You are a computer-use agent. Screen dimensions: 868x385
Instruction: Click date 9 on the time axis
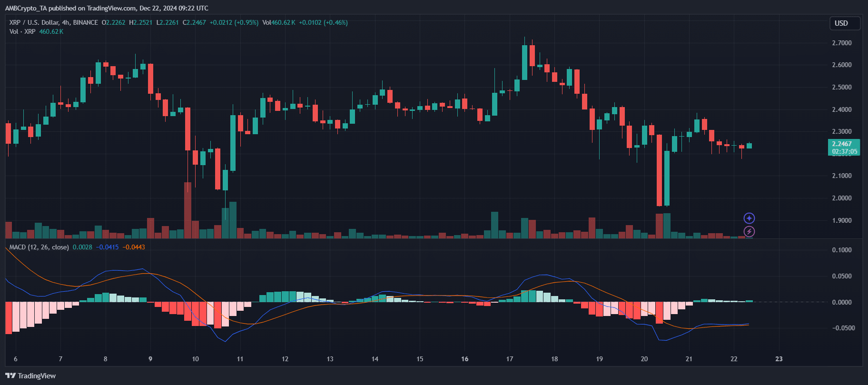pos(150,359)
